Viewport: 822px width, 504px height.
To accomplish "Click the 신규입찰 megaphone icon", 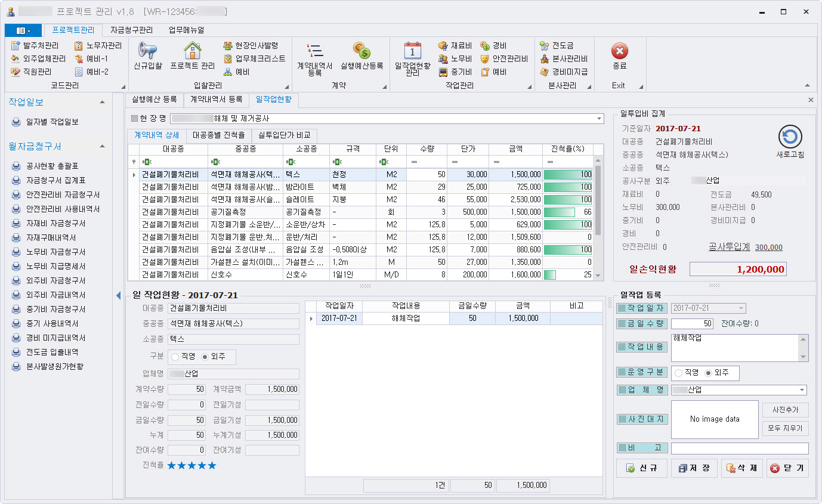I will 147,51.
